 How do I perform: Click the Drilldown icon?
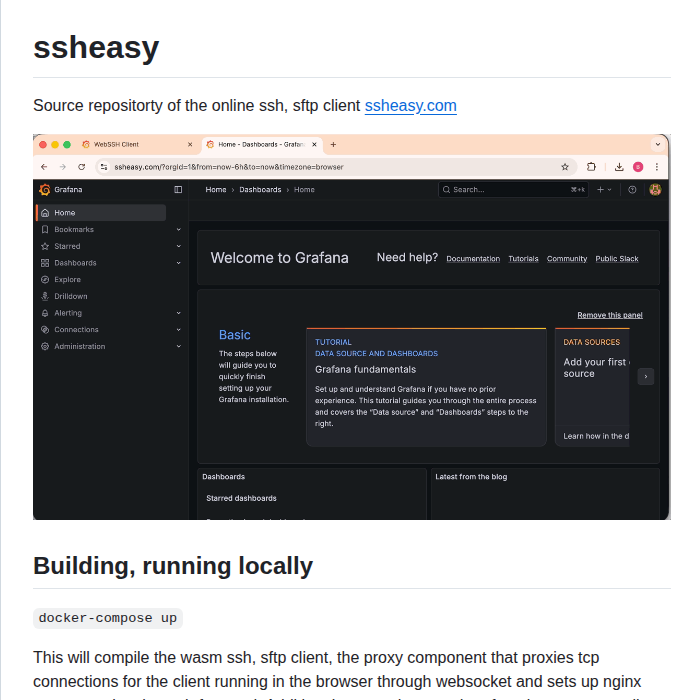[x=45, y=296]
